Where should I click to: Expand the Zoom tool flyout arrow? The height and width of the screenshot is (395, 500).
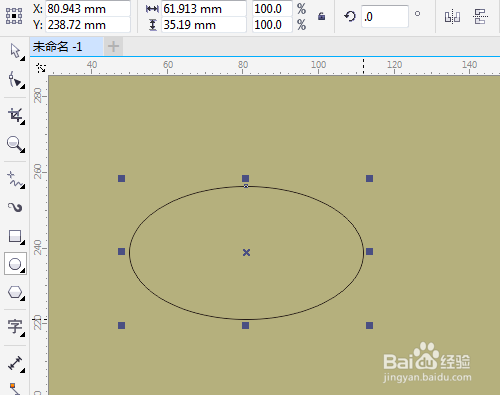23,151
